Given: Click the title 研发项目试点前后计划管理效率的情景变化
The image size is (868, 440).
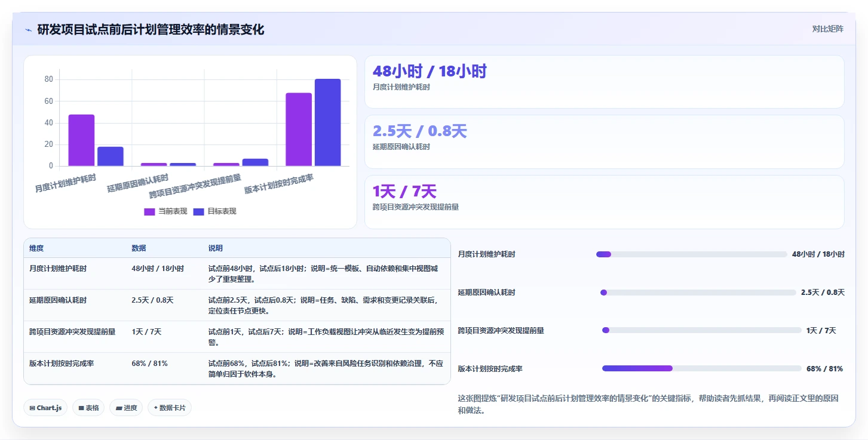Looking at the screenshot, I should pyautogui.click(x=151, y=29).
